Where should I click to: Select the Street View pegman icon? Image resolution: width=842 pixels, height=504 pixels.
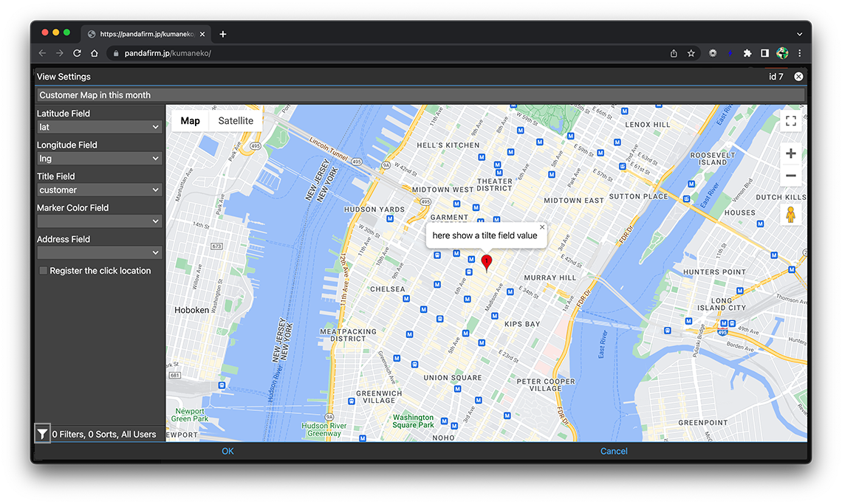click(790, 215)
